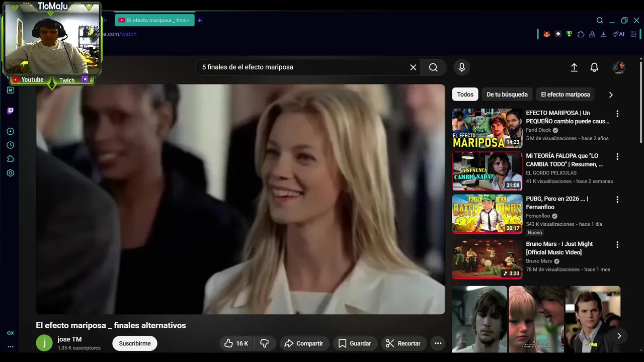The height and width of the screenshot is (362, 644).
Task: Open the Twitch sidebar panel
Action: click(10, 111)
